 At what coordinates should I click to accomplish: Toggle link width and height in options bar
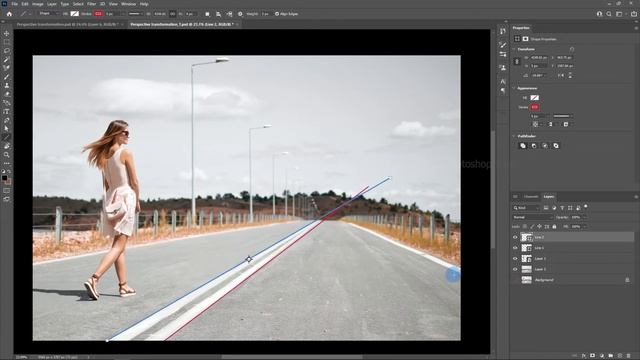click(x=172, y=14)
